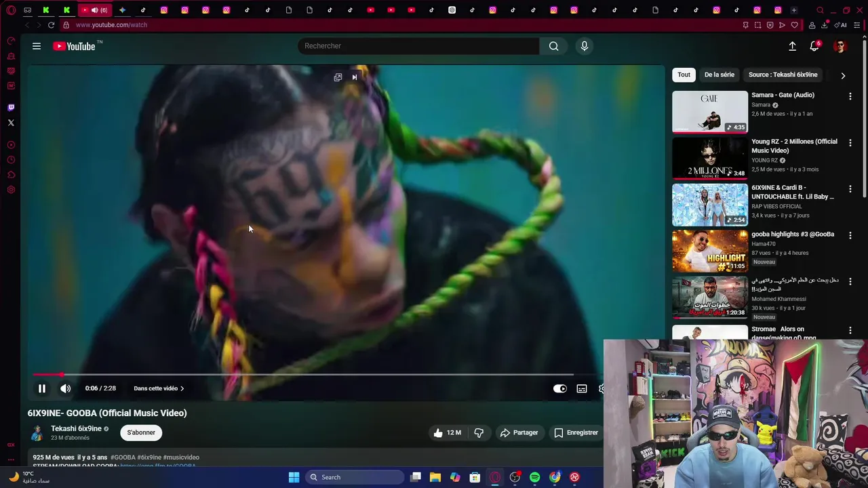Show more filter chips with the right arrow

843,75
